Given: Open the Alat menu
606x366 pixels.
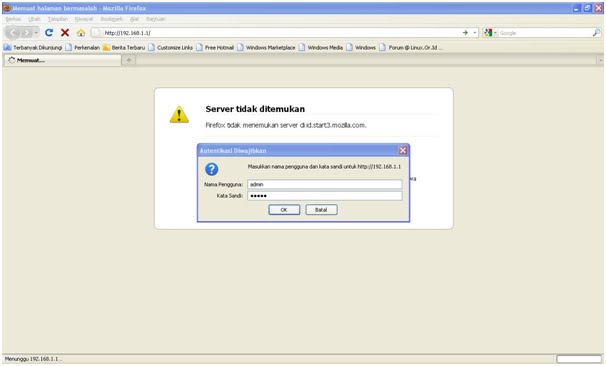Looking at the screenshot, I should point(134,19).
